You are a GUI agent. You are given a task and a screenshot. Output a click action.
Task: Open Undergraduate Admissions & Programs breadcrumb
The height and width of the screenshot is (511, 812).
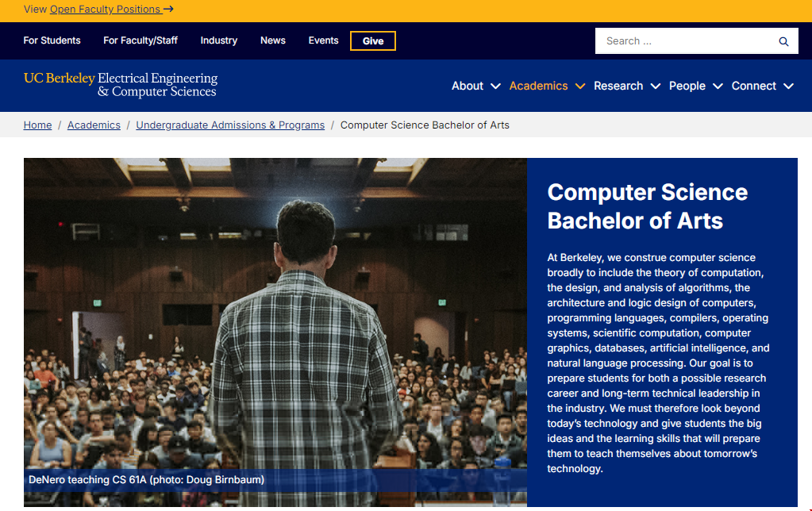click(230, 125)
